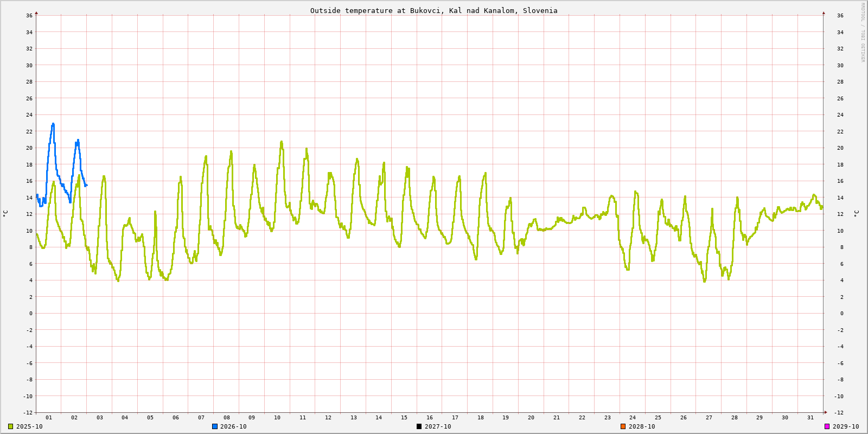Select the 2025-10 legend label

point(29,426)
